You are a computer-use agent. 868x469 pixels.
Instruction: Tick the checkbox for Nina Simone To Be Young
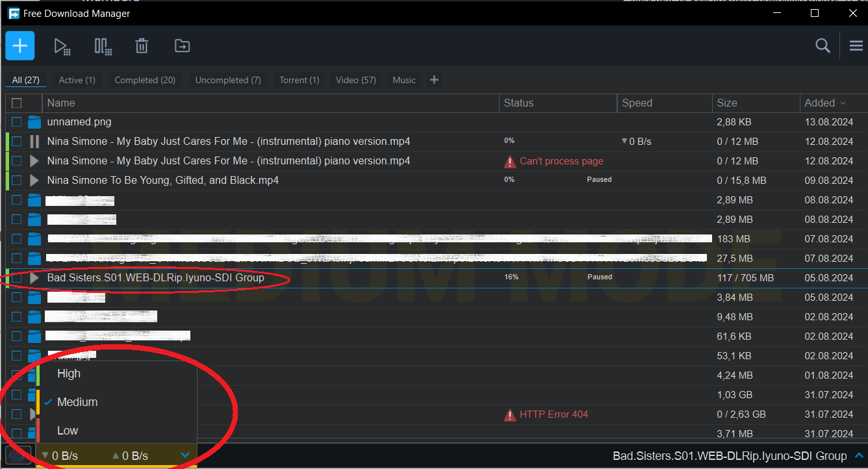17,181
